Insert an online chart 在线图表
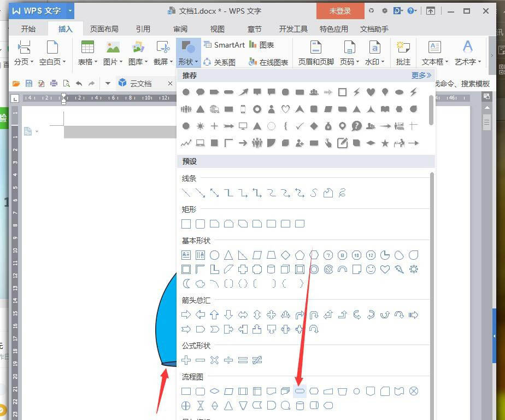Viewport: 505px width, 420px height. 268,62
